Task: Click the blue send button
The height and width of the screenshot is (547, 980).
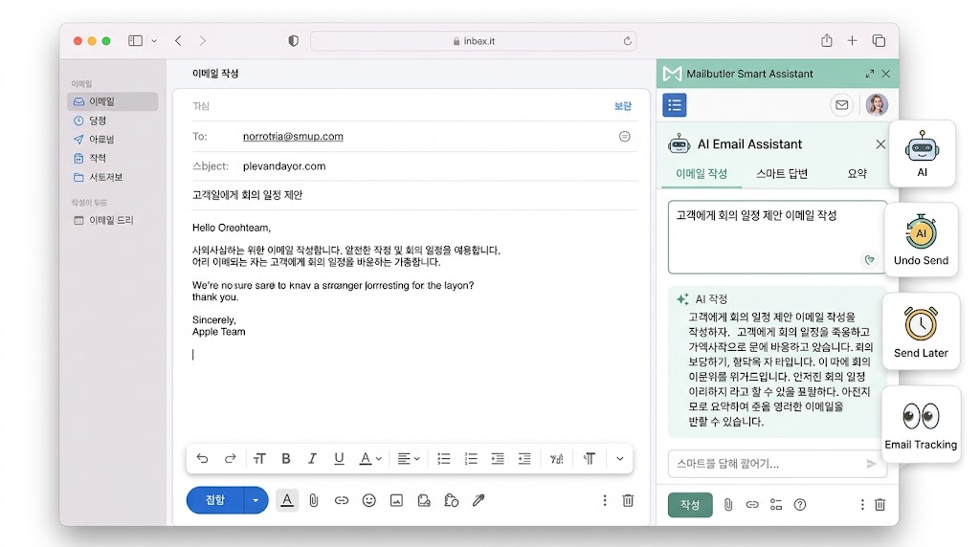Action: [215, 500]
